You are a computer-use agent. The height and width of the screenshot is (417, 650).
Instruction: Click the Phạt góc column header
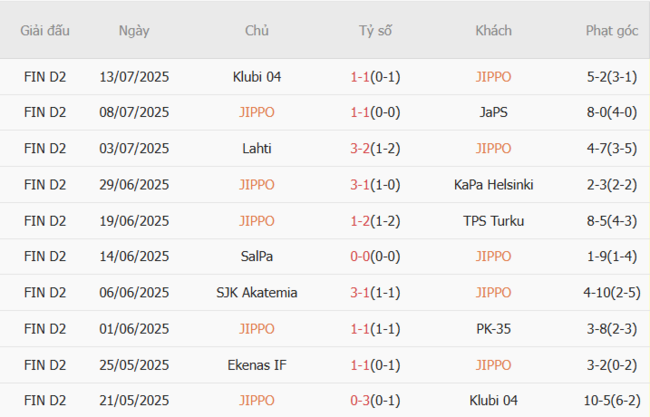click(x=613, y=31)
